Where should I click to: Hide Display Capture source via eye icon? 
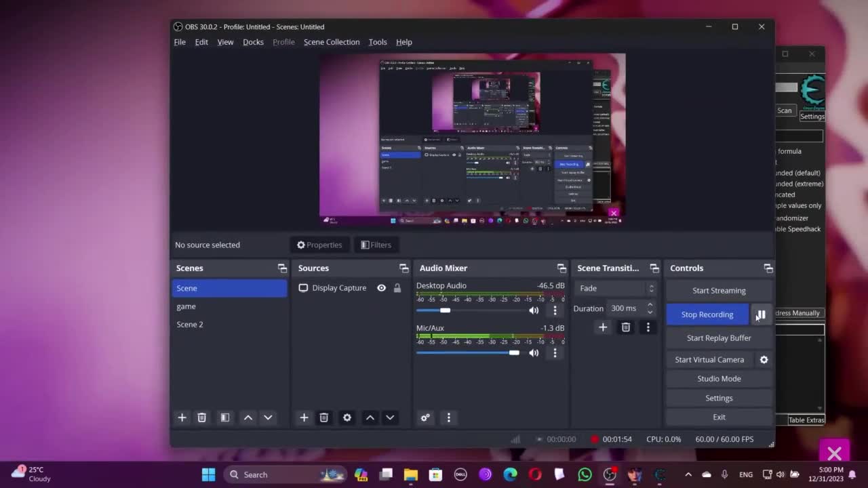382,288
